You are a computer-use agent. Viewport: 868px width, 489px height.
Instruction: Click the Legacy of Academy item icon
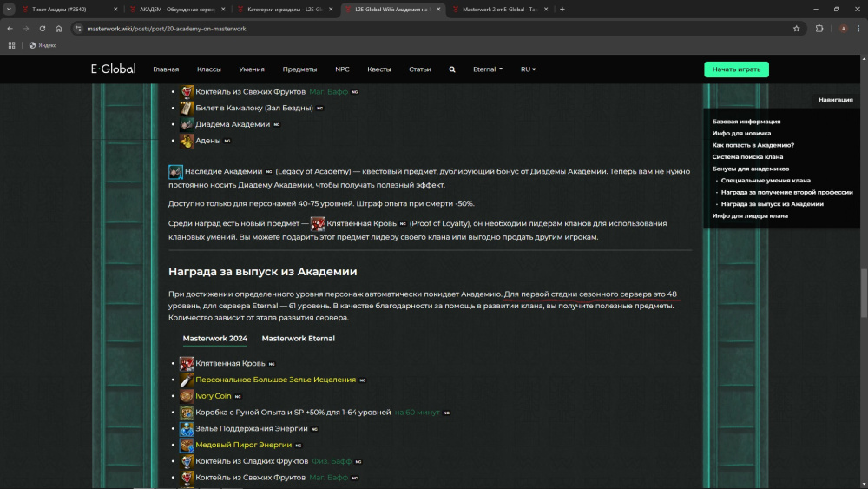pyautogui.click(x=175, y=172)
